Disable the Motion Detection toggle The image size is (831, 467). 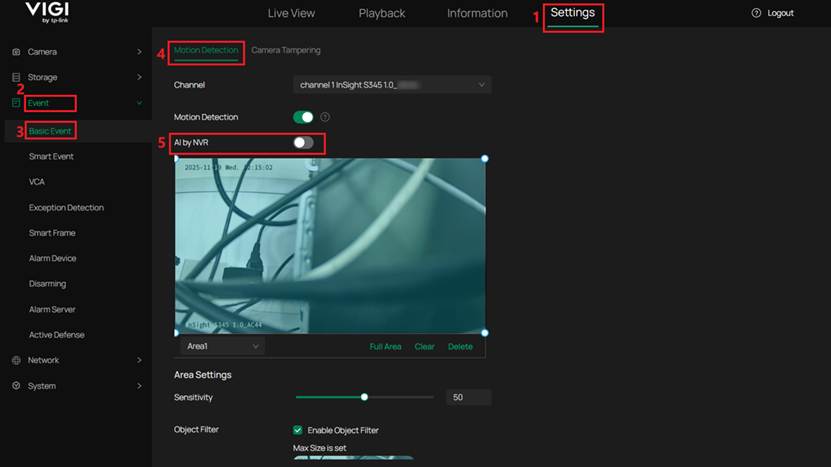(303, 117)
